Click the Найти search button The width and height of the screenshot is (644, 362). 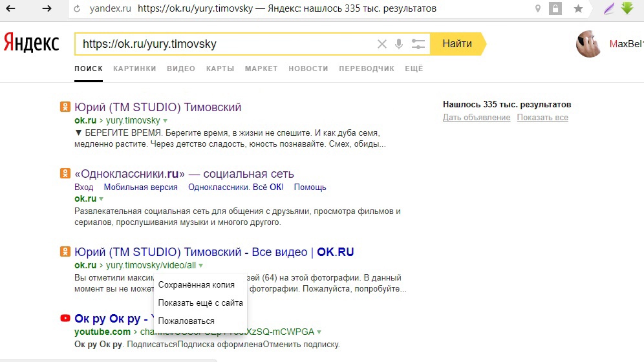(457, 43)
